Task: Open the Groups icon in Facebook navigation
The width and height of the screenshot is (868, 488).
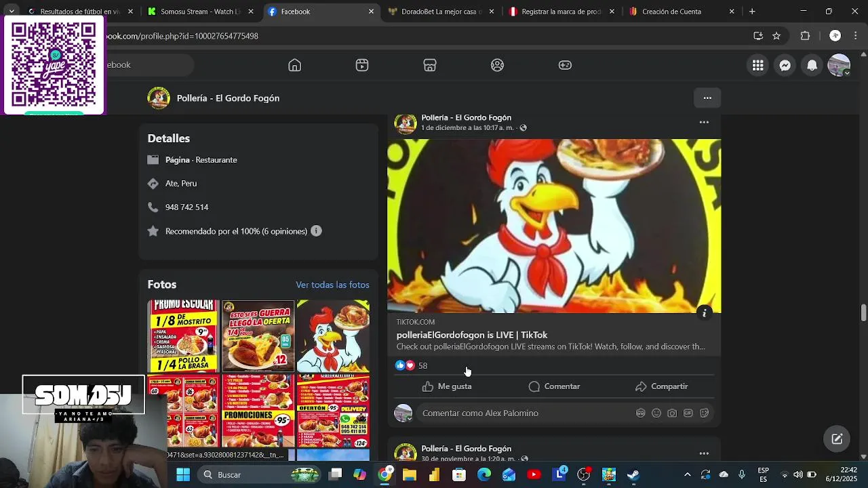Action: 497,65
